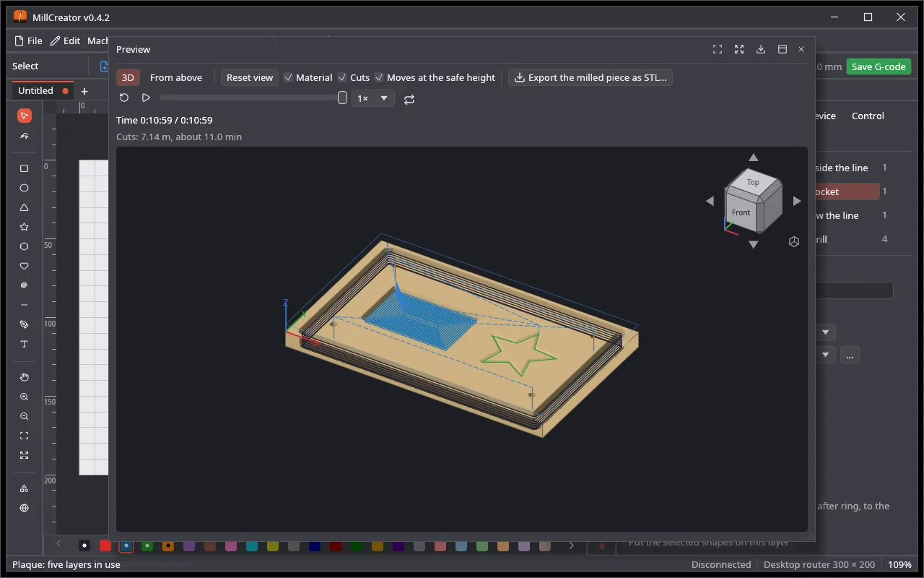Restart the simulation from the beginning
Screen dimensions: 924x578
[x=124, y=98]
